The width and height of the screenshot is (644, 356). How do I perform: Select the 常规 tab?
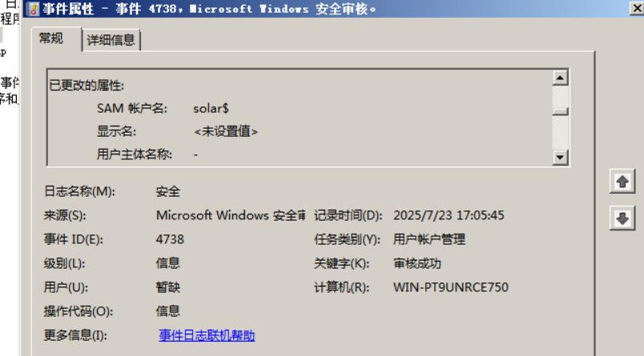click(x=51, y=38)
